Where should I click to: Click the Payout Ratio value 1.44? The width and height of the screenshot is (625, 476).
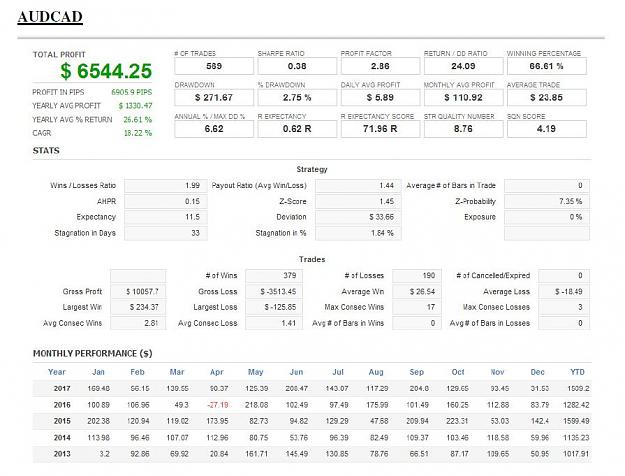tap(358, 186)
